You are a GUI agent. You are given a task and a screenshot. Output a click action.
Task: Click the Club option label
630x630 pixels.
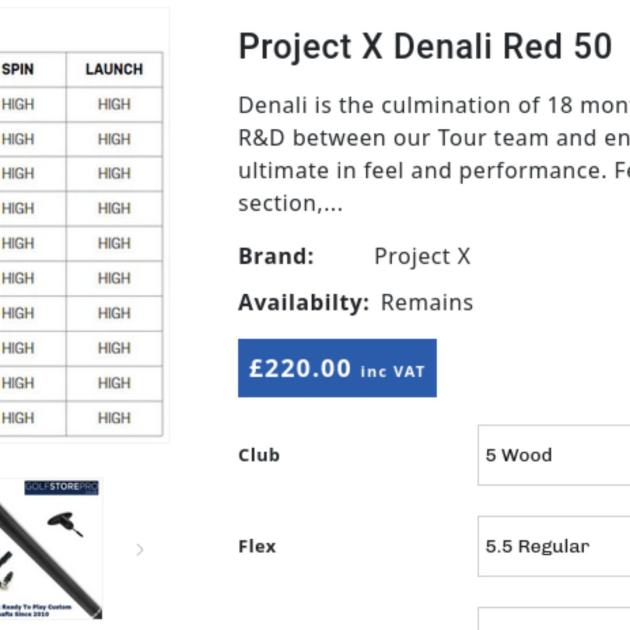pyautogui.click(x=259, y=455)
